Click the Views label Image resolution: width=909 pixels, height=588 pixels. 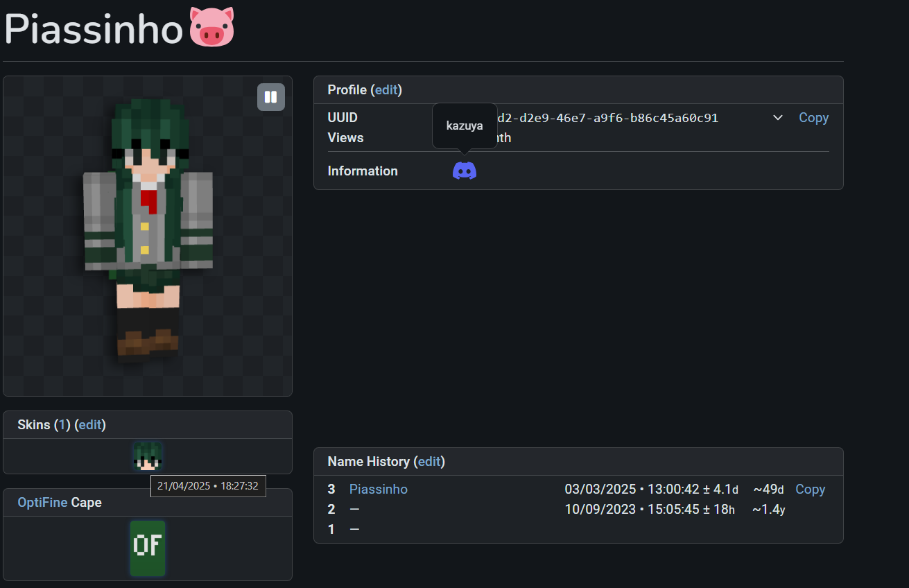346,138
